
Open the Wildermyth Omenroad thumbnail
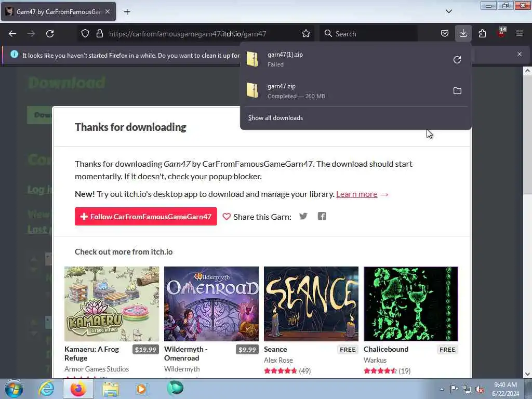click(x=211, y=303)
